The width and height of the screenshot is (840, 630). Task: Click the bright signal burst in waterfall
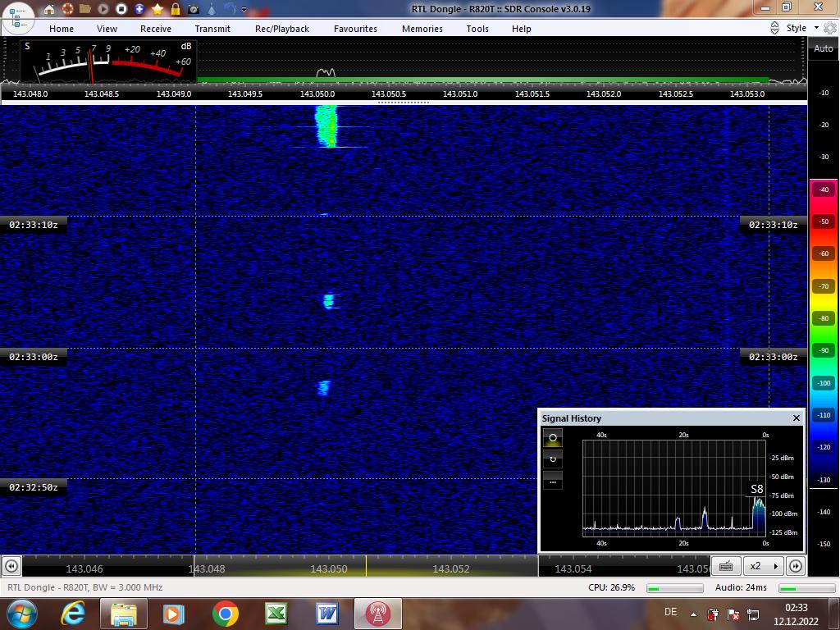(326, 126)
